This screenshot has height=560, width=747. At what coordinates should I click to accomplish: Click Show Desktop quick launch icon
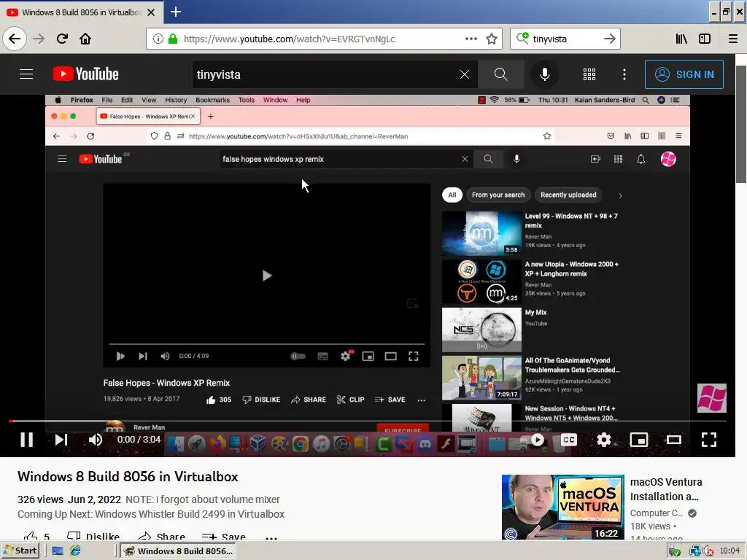58,551
